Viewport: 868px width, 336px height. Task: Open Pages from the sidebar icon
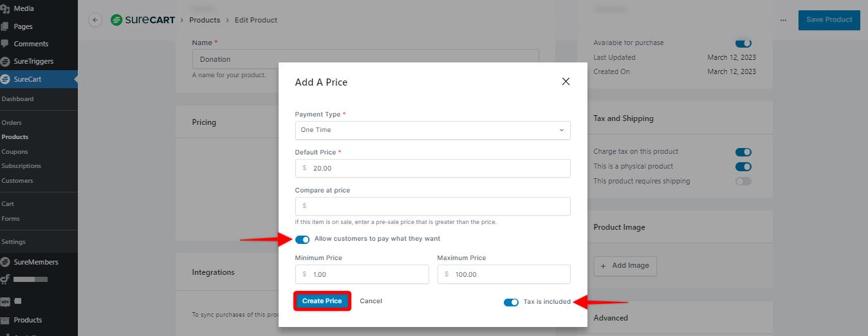point(5,26)
